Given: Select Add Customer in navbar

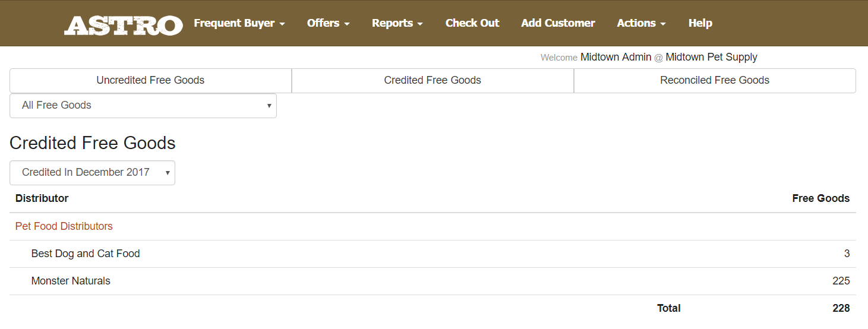Looking at the screenshot, I should point(558,23).
